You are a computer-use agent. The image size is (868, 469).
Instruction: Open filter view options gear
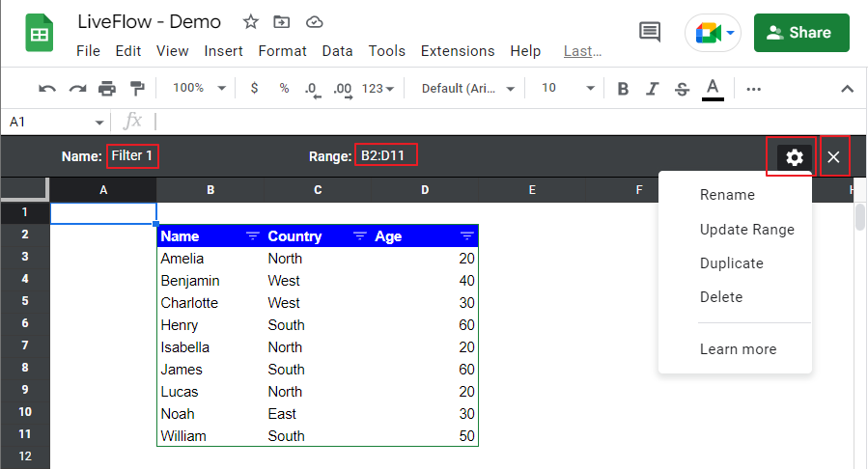click(795, 157)
